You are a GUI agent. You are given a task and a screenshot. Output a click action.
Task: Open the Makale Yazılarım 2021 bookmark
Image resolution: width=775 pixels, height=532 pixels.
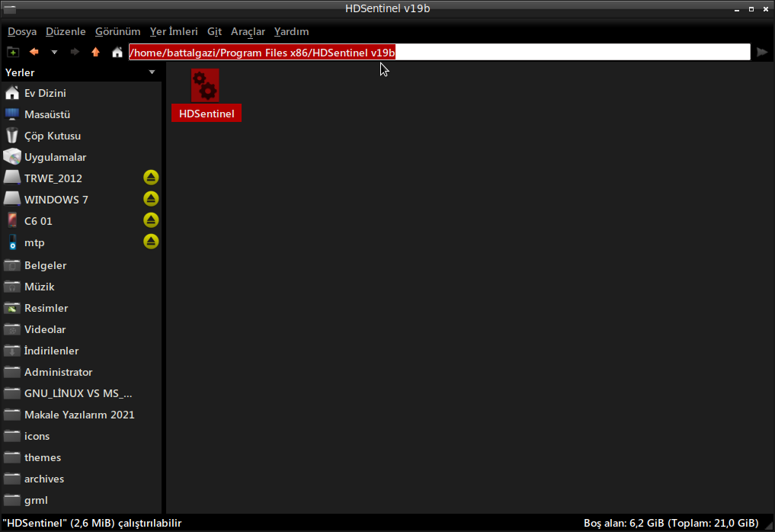[81, 415]
